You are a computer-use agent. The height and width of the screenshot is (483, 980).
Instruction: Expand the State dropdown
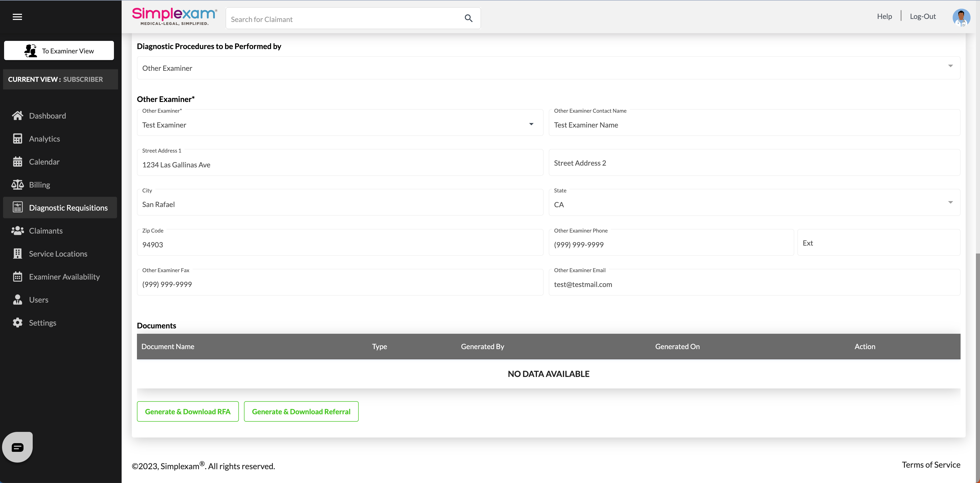[x=950, y=202]
